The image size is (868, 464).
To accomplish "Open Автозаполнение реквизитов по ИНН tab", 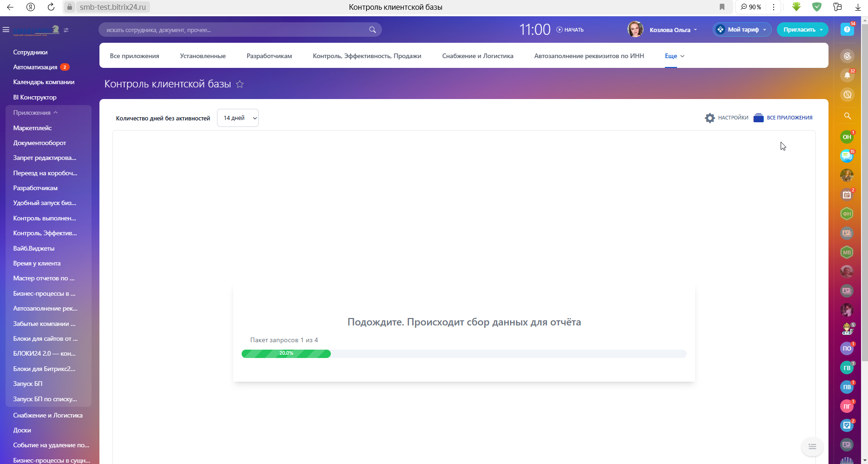I will pyautogui.click(x=589, y=56).
